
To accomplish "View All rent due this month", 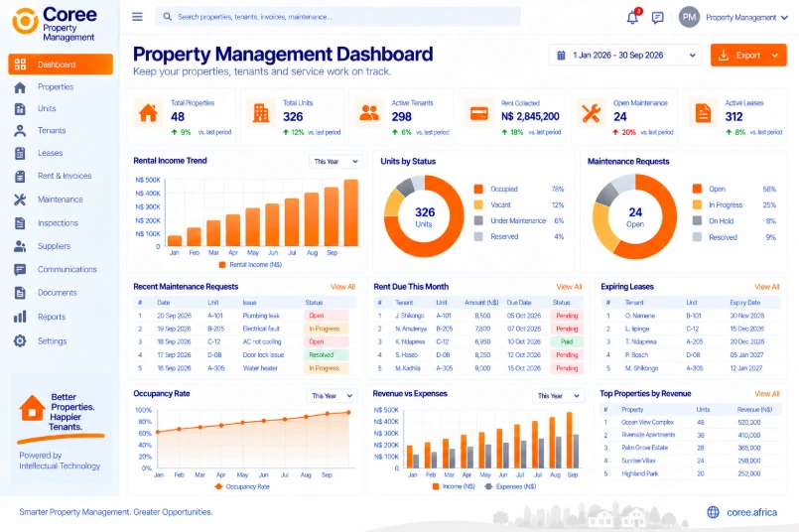I will coord(569,287).
